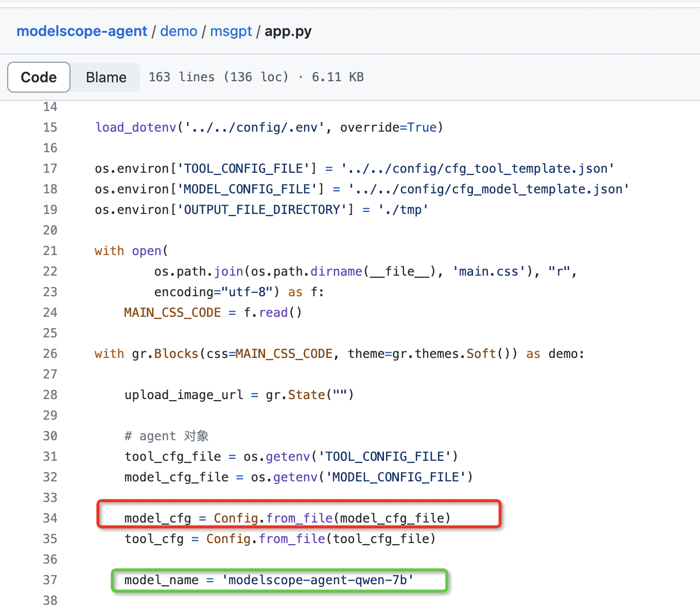This screenshot has height=612, width=700.
Task: Click the cfg_model_template.json path string
Action: [x=489, y=189]
